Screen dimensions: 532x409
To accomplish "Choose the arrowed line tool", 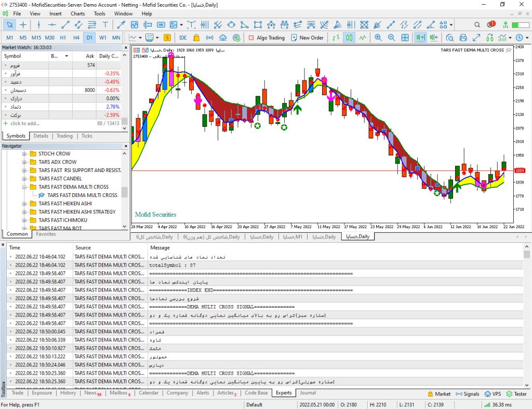I will pos(121,25).
